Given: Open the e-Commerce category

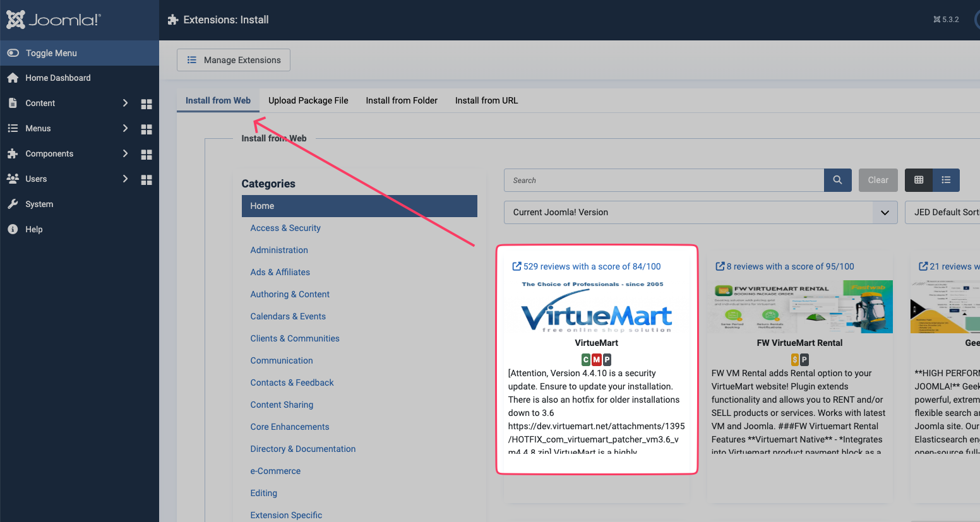Looking at the screenshot, I should click(x=275, y=471).
